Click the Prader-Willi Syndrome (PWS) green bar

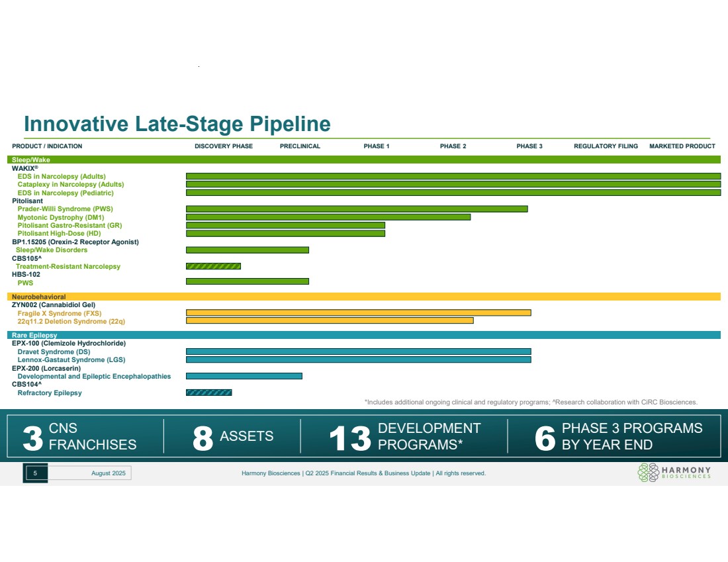357,209
